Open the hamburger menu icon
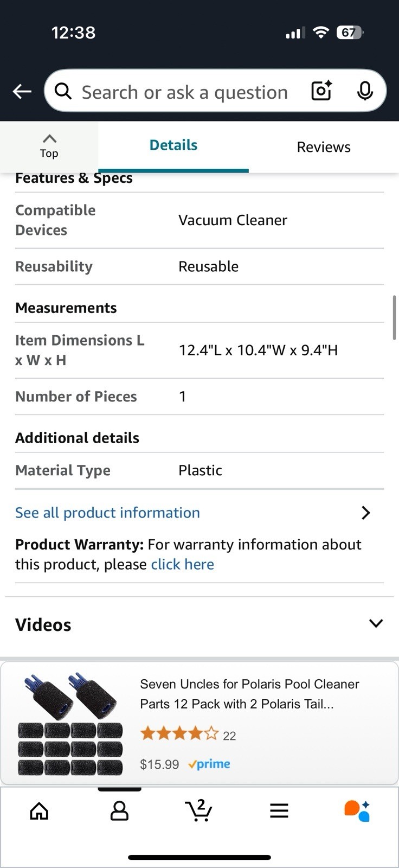This screenshot has height=868, width=399. click(x=279, y=811)
